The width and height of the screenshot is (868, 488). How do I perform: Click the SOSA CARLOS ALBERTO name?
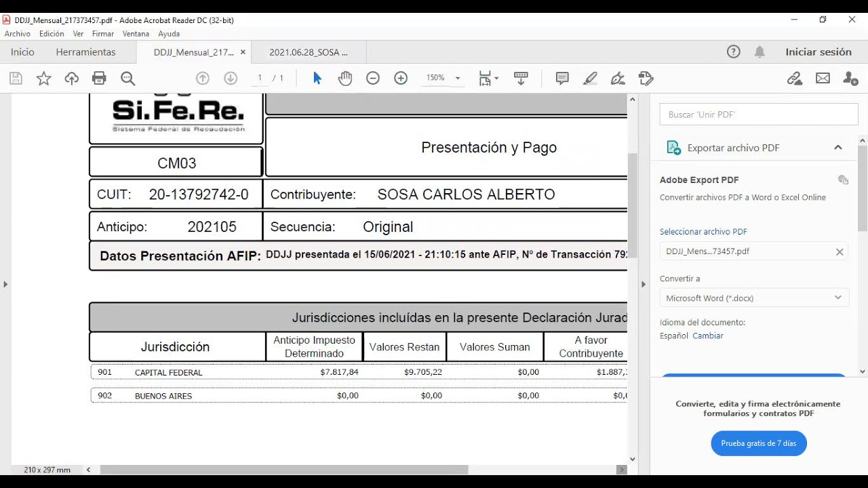(x=466, y=195)
